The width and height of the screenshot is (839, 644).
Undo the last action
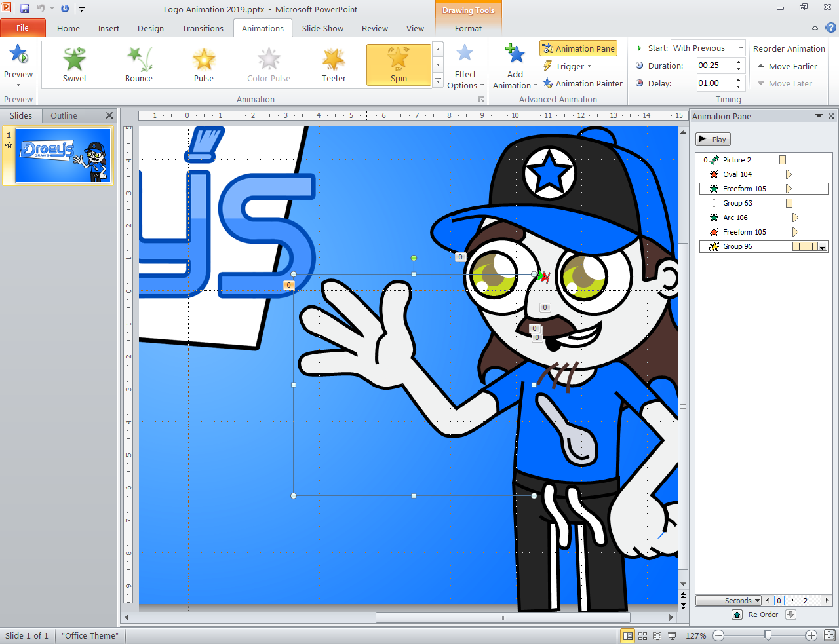pos(41,9)
